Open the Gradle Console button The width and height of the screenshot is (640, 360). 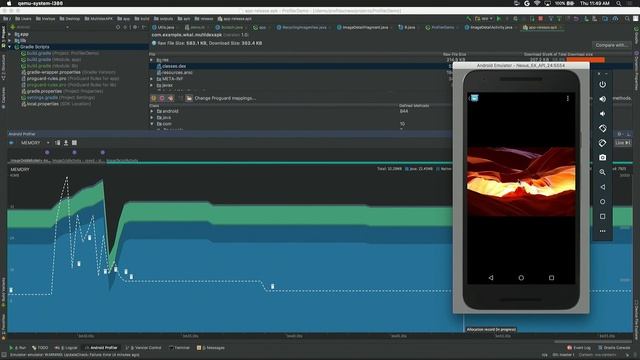coord(614,348)
